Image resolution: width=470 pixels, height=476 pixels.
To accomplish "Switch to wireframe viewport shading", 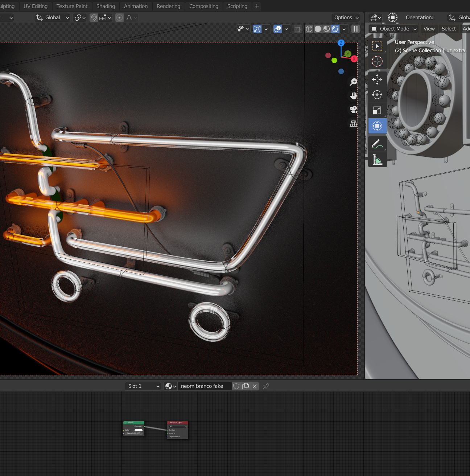I will pos(309,29).
